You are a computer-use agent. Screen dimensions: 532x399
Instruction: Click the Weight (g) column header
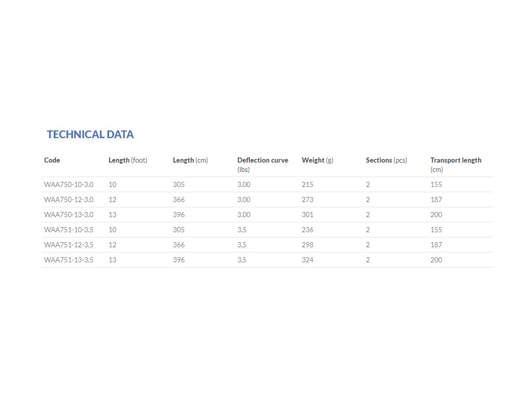(x=317, y=161)
